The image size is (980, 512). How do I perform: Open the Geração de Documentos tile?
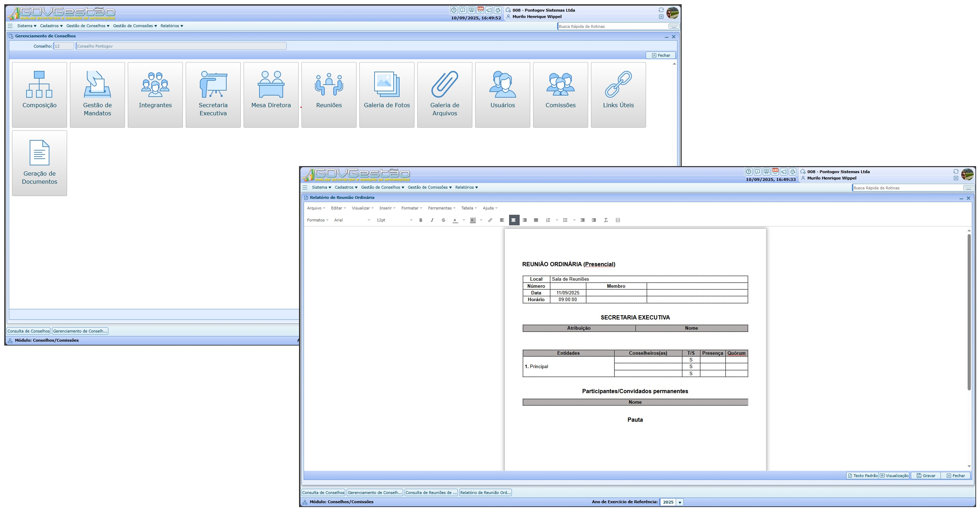[x=40, y=163]
